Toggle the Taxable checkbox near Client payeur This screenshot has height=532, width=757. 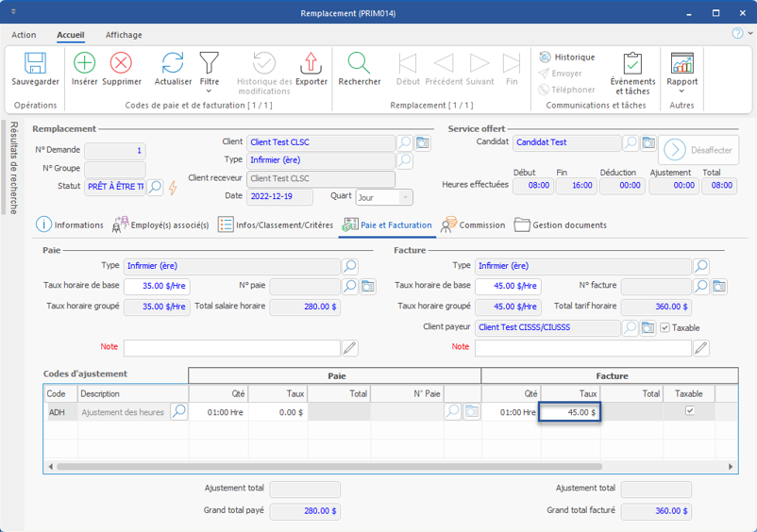click(x=665, y=327)
